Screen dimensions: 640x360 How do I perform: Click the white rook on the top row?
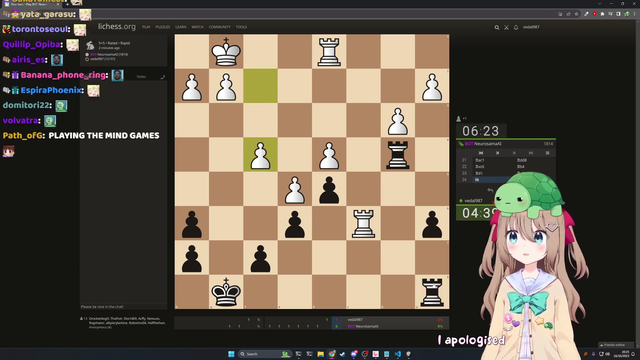[329, 52]
